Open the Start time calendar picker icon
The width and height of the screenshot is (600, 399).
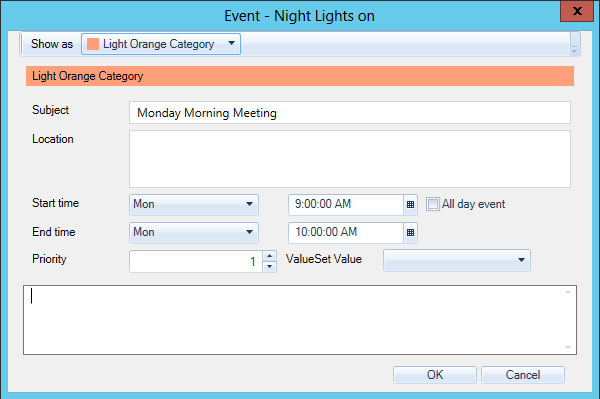tap(410, 205)
